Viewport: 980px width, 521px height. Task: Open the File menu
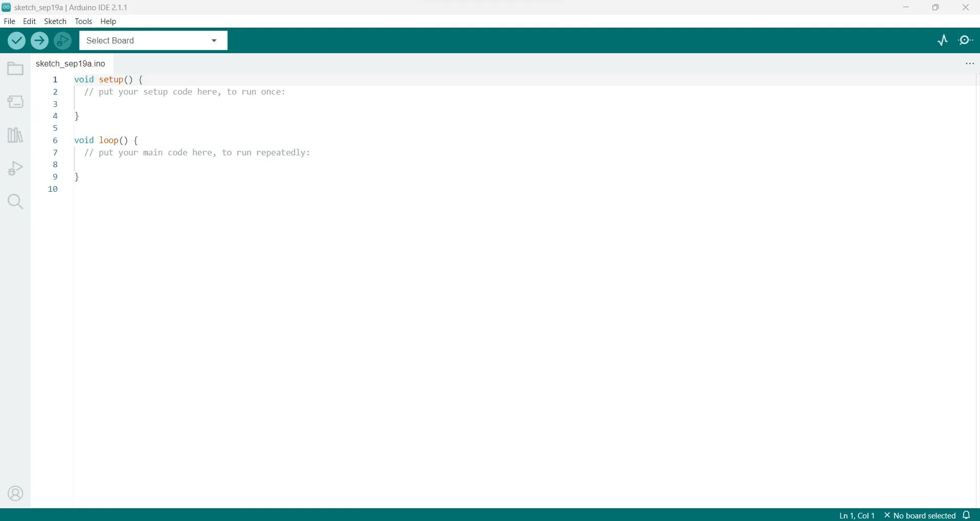pos(9,21)
